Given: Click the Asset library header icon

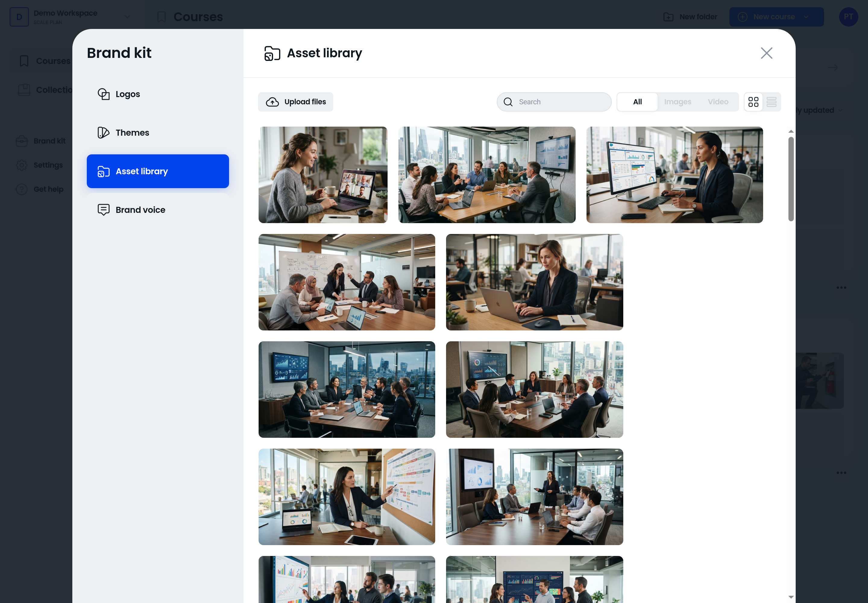Looking at the screenshot, I should point(272,53).
